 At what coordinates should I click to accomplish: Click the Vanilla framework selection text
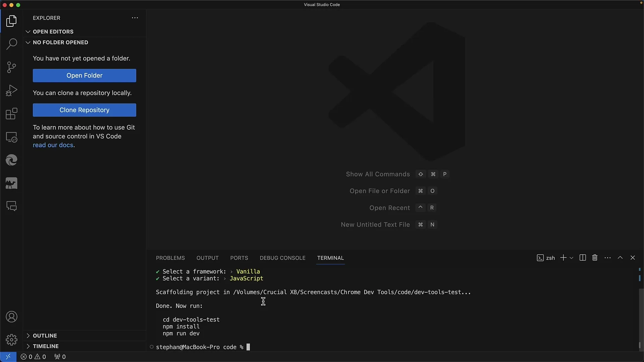tap(248, 271)
